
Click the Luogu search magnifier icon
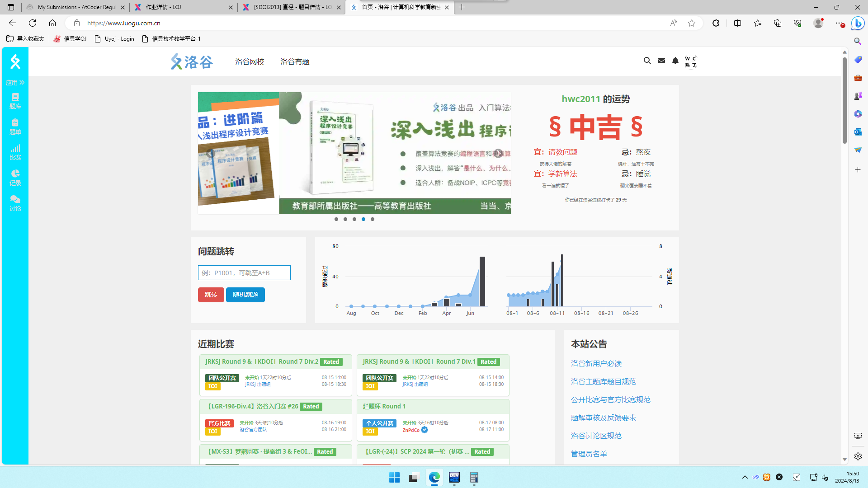coord(647,61)
